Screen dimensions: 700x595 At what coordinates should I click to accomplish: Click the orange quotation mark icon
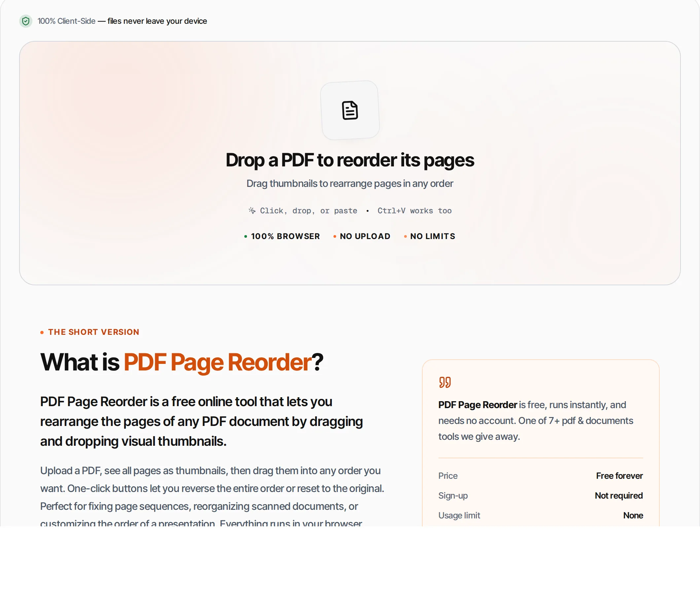pyautogui.click(x=445, y=382)
